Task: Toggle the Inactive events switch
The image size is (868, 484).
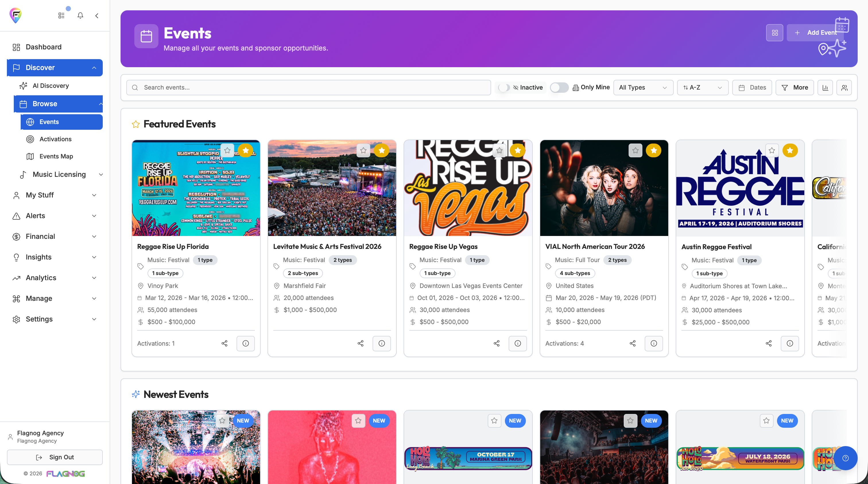Action: (504, 88)
